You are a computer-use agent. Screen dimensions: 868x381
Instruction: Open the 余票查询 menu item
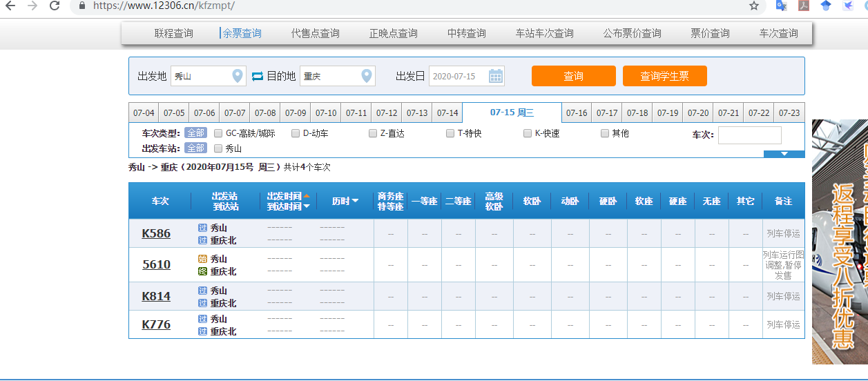click(x=242, y=33)
